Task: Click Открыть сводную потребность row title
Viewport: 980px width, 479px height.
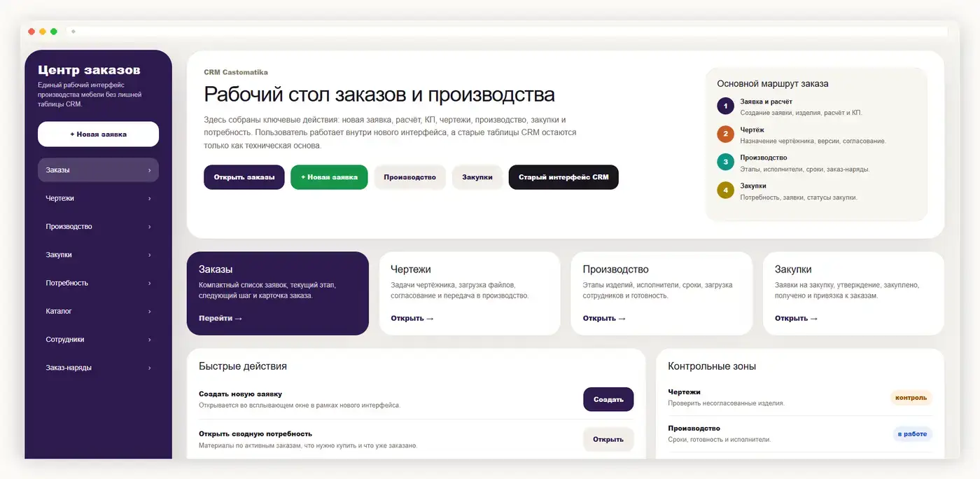Action: click(x=255, y=433)
